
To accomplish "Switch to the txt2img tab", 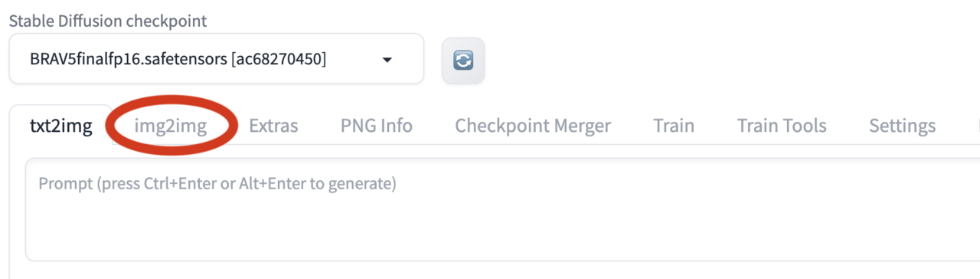I will (x=61, y=126).
